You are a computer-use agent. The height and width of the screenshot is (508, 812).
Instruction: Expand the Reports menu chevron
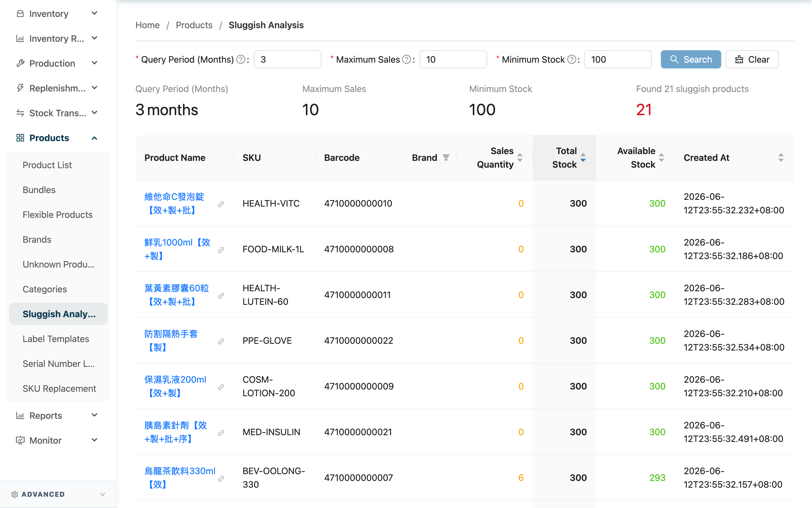pos(95,415)
